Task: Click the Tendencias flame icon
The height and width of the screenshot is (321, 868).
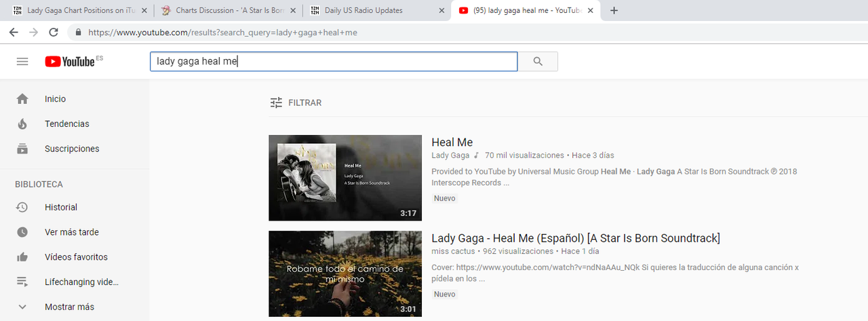Action: coord(22,124)
